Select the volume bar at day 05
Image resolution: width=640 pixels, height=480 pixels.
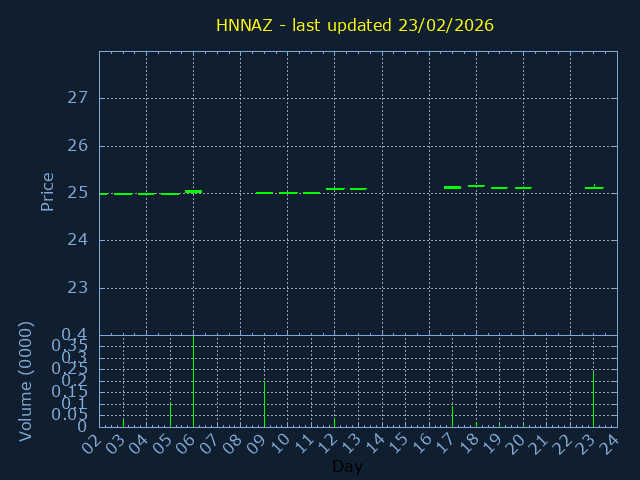(x=170, y=414)
